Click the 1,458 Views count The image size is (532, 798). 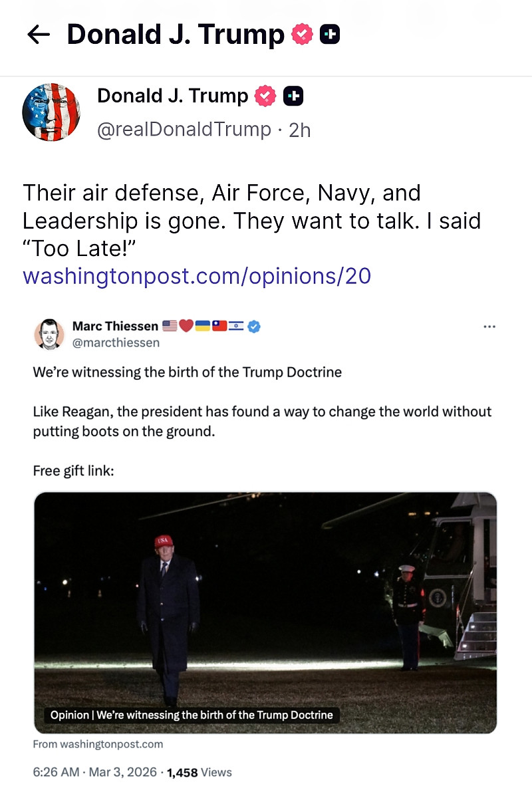[x=199, y=772]
